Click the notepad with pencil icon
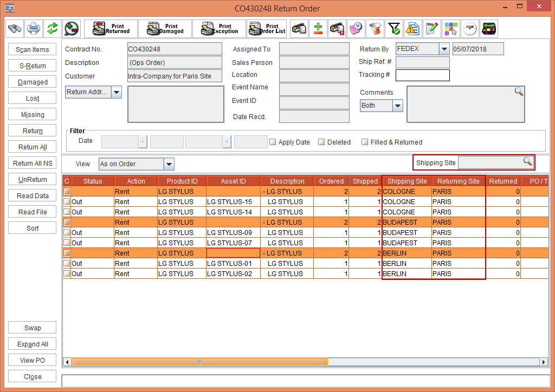This screenshot has width=555, height=392. [431, 29]
